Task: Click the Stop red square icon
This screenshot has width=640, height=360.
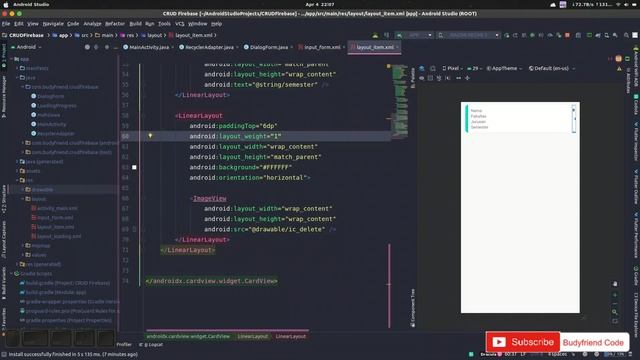Action: point(567,35)
